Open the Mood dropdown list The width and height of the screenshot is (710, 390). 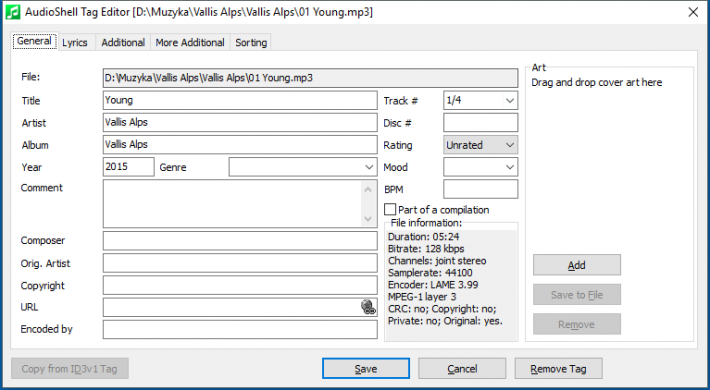[510, 167]
